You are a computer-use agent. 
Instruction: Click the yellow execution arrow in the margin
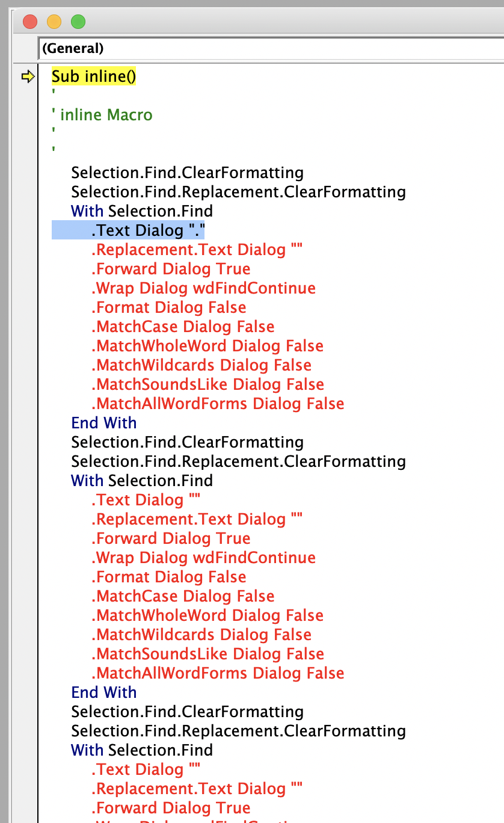point(26,77)
